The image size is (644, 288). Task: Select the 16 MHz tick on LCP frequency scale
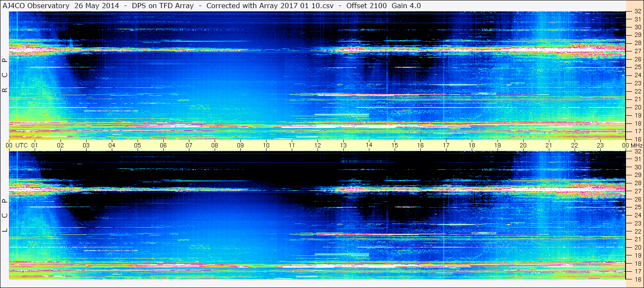point(637,279)
